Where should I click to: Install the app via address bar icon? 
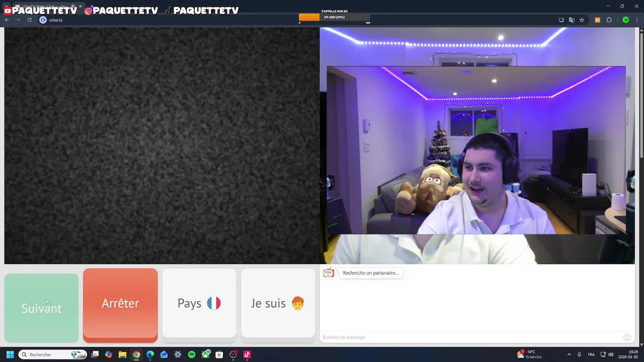coord(561,20)
